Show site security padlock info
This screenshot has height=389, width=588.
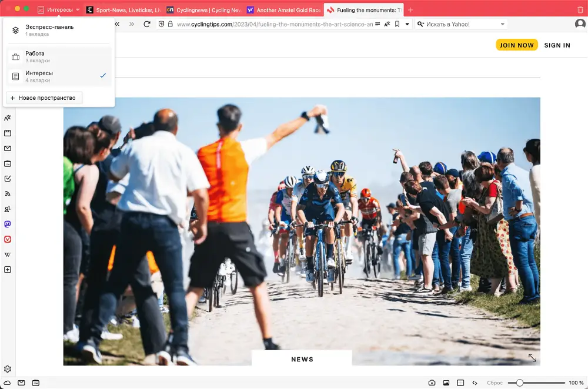tap(171, 24)
